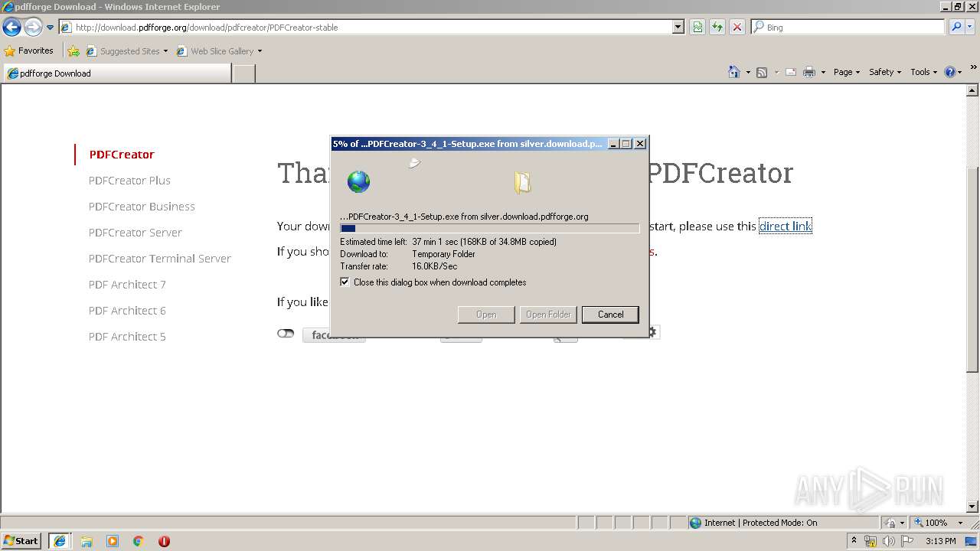Open search provider dropdown arrow
980x551 pixels.
[x=971, y=28]
